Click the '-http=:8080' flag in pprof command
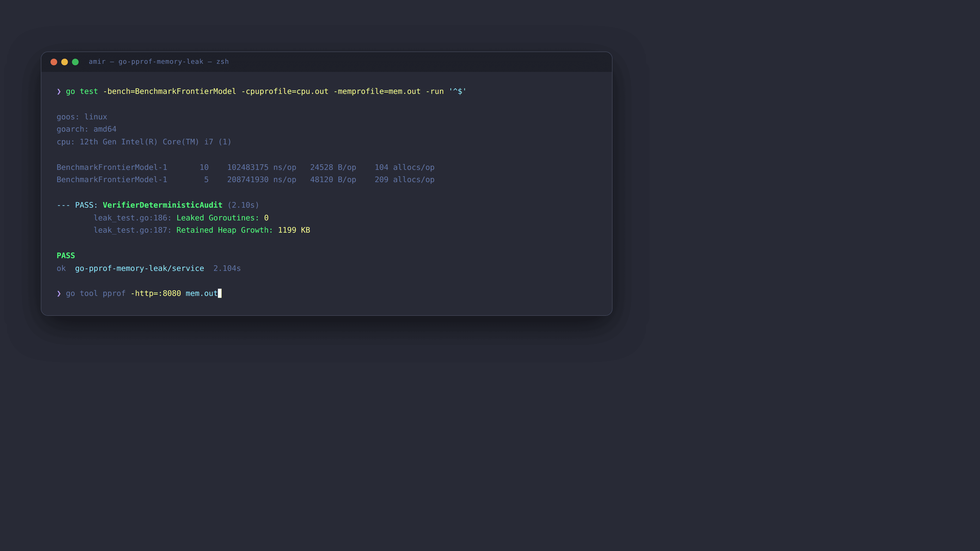 click(156, 294)
